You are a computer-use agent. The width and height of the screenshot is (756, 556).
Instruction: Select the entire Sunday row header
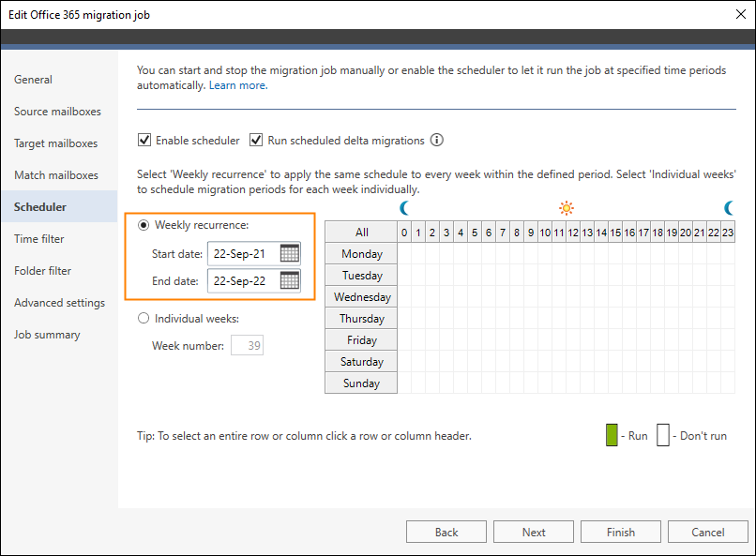point(361,383)
